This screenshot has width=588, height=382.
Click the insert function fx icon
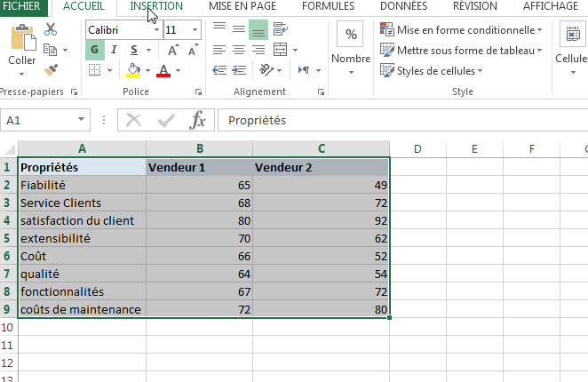point(198,121)
